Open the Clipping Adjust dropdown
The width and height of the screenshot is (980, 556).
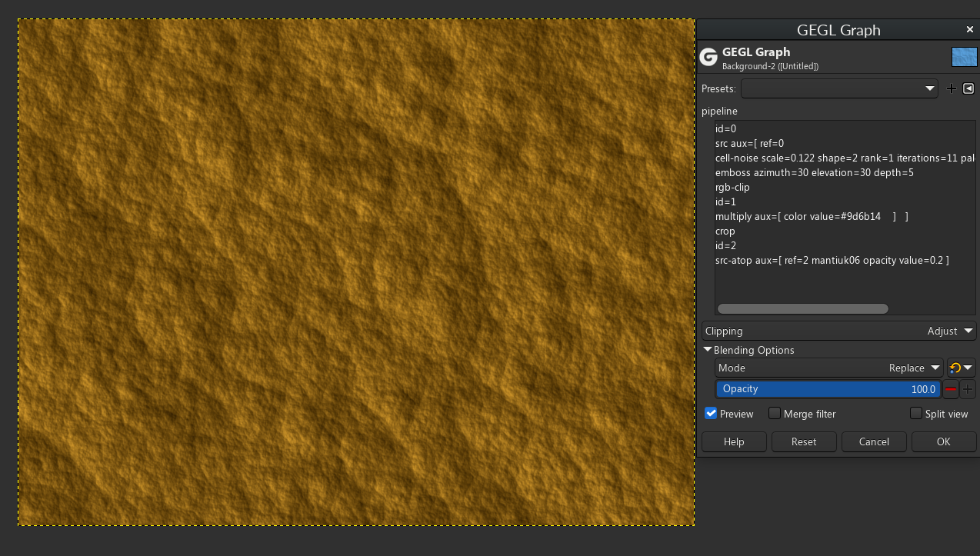click(x=839, y=331)
